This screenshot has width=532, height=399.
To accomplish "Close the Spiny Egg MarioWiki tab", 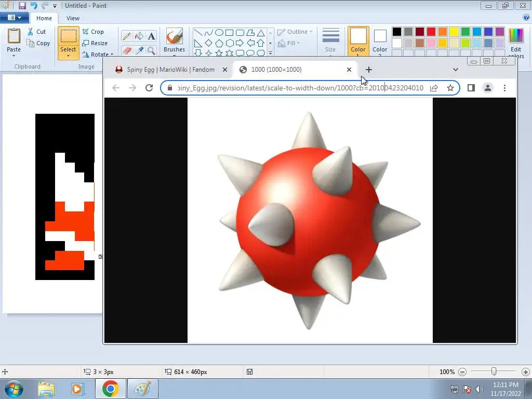I will [224, 70].
